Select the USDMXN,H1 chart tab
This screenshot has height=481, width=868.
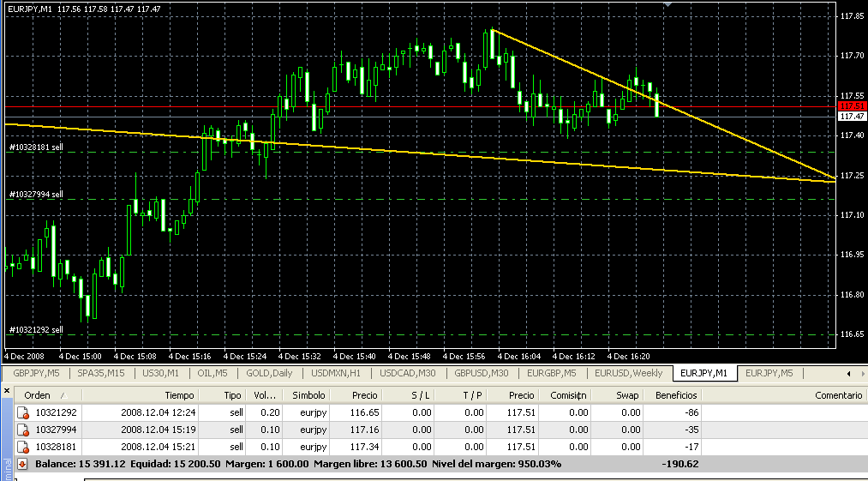click(336, 374)
